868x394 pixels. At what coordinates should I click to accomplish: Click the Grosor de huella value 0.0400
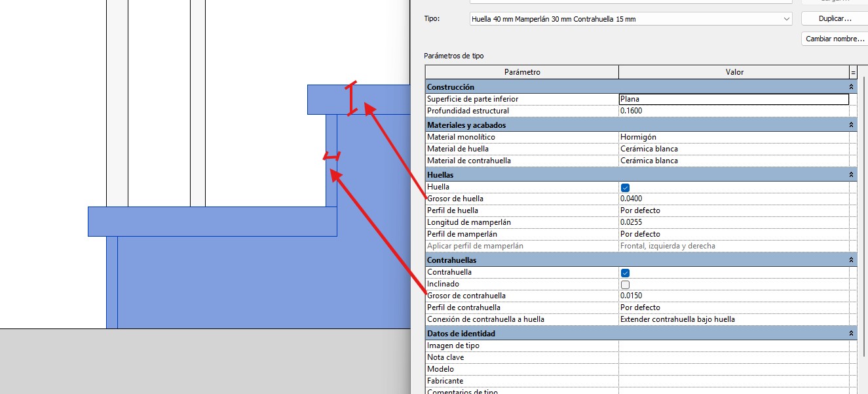[x=733, y=199]
